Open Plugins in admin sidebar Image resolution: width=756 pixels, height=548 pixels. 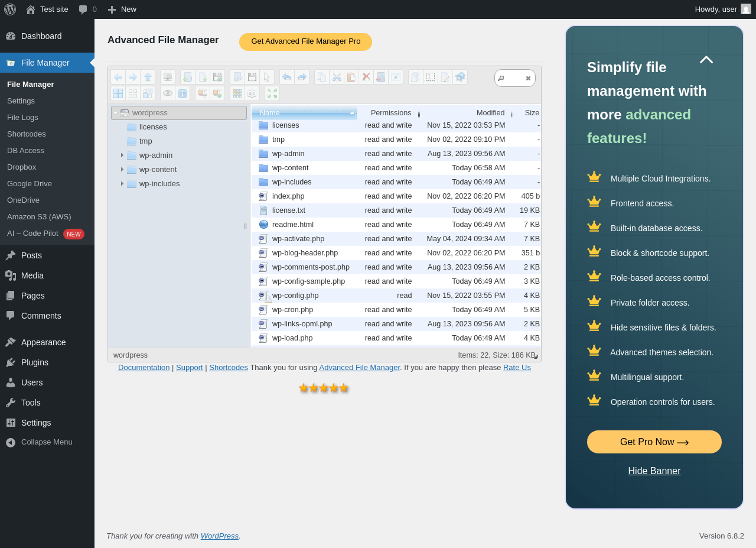click(47, 362)
